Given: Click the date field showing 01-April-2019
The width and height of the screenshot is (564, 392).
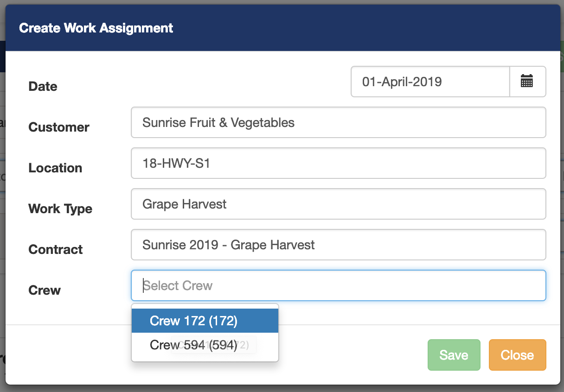Looking at the screenshot, I should [x=429, y=82].
